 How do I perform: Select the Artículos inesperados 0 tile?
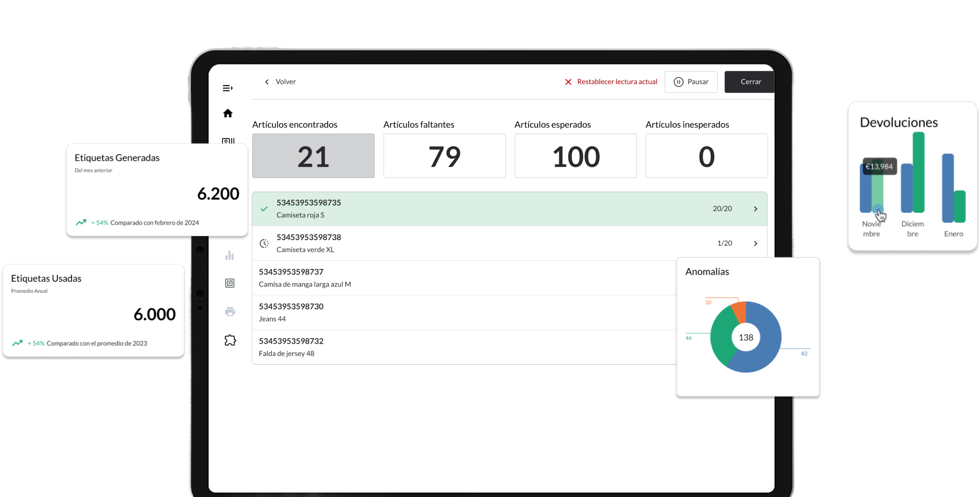point(706,156)
